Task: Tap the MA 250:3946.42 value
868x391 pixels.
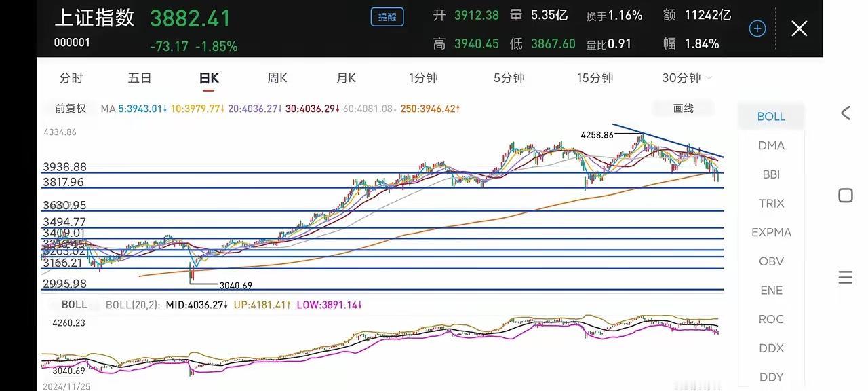Action: (430, 109)
